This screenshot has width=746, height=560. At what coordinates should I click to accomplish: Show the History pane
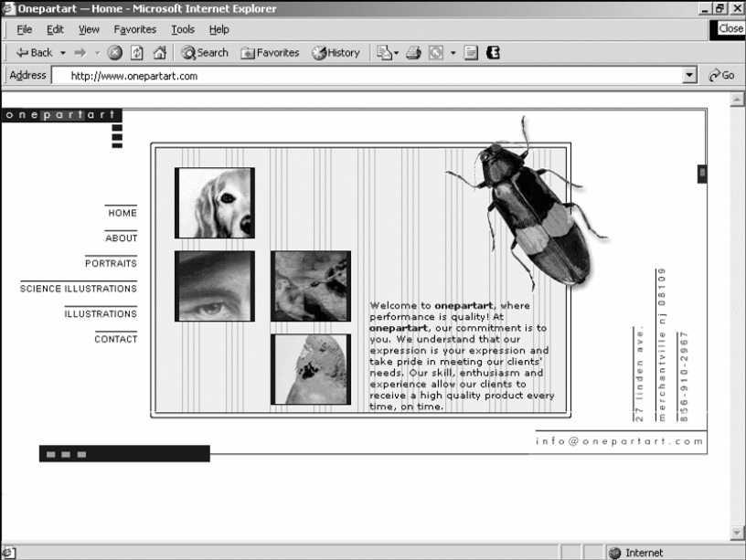coord(336,53)
